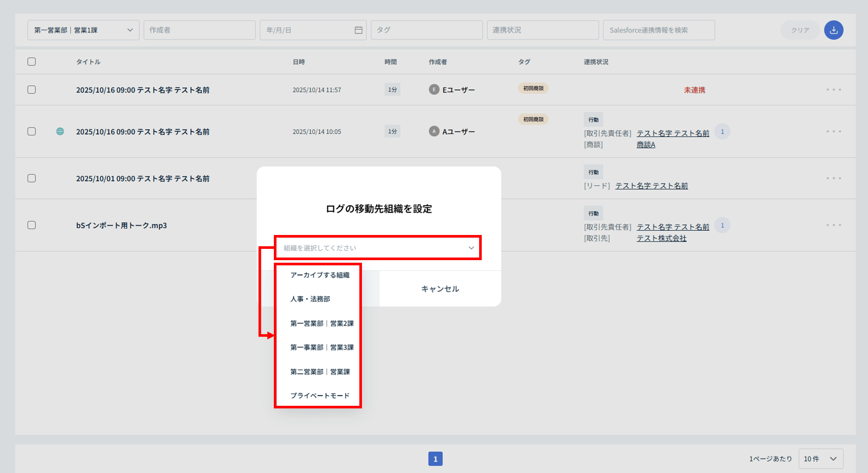Click the Aユーザー avatar icon
868x473 pixels.
click(434, 131)
